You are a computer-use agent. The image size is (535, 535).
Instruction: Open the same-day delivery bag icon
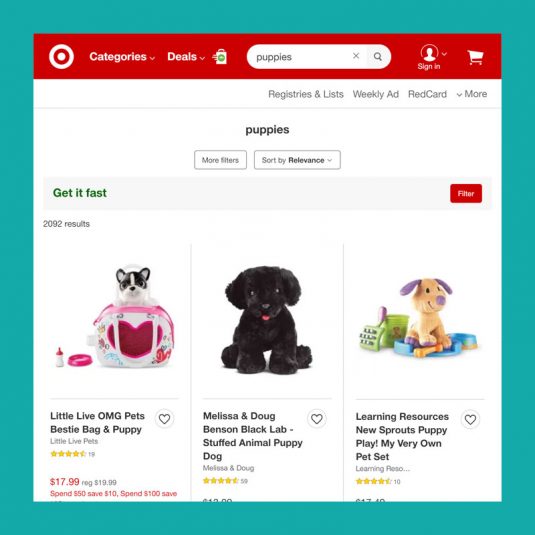(x=220, y=57)
